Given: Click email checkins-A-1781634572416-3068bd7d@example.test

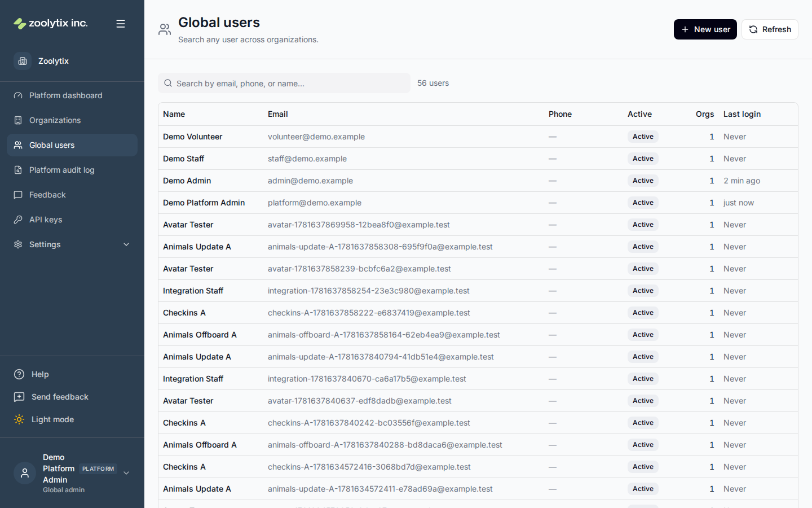Looking at the screenshot, I should tap(369, 467).
